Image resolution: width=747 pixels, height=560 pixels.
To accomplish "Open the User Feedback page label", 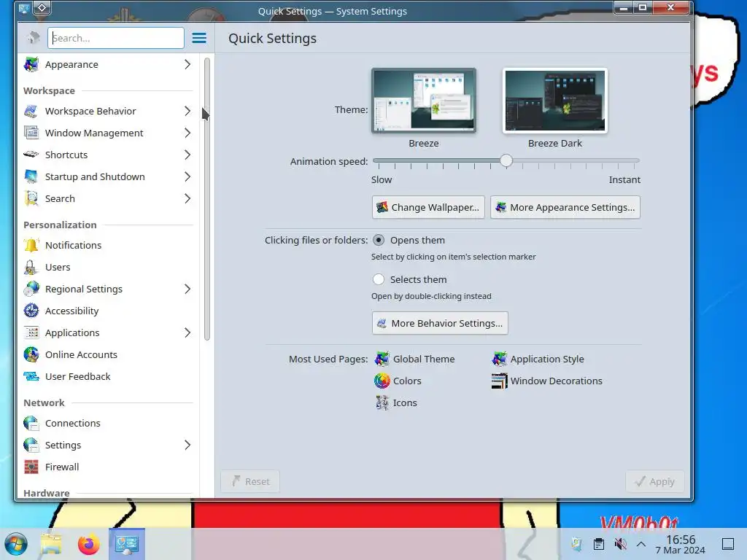I will click(x=77, y=377).
